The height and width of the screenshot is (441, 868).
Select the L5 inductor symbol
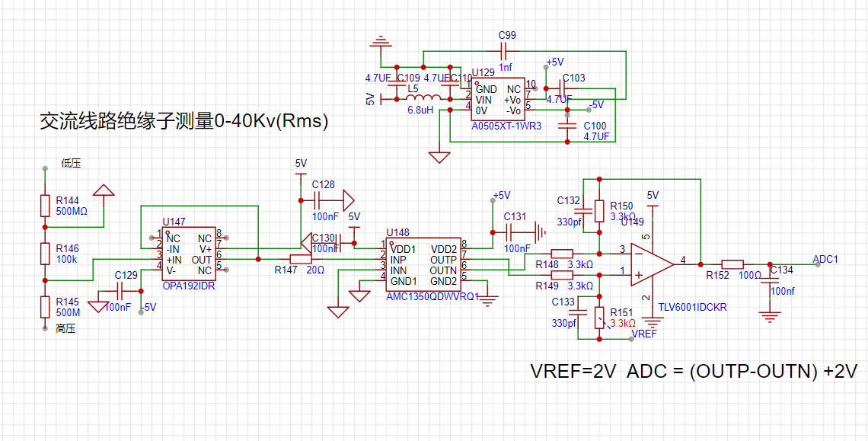click(423, 97)
